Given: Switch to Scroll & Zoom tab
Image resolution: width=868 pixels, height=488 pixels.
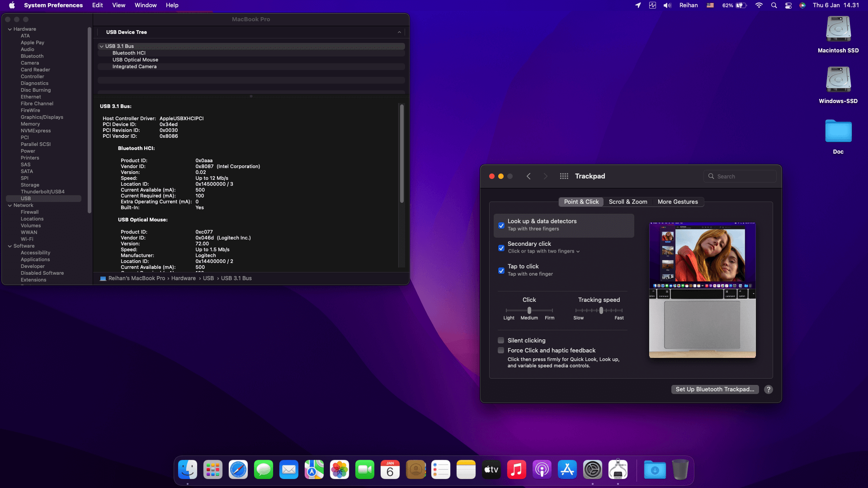Looking at the screenshot, I should [628, 202].
